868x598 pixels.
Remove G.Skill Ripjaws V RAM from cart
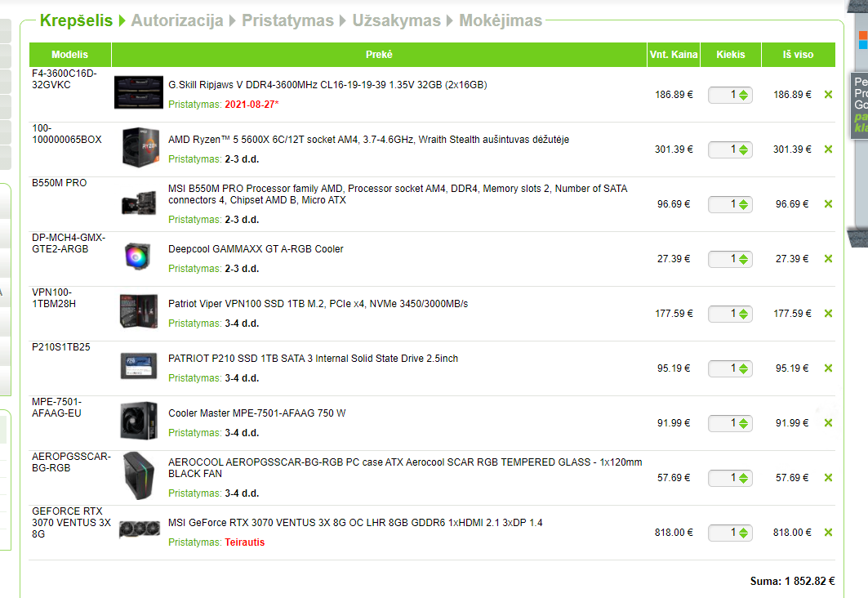pyautogui.click(x=828, y=95)
